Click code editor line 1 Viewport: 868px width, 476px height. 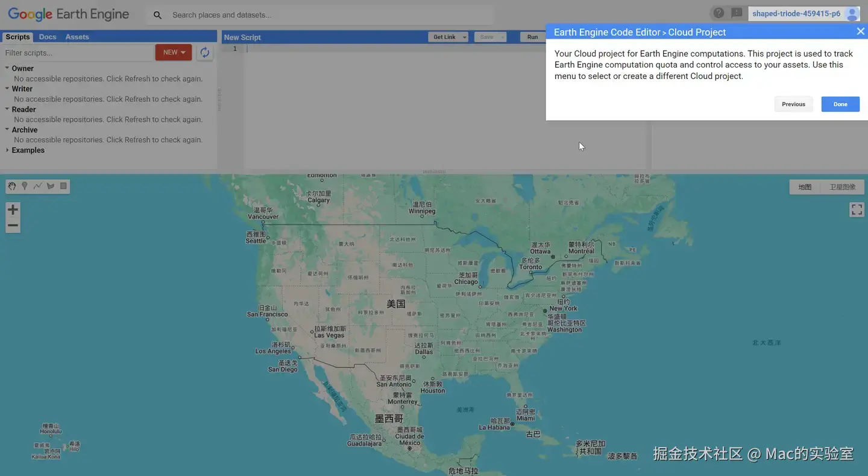[x=445, y=48]
